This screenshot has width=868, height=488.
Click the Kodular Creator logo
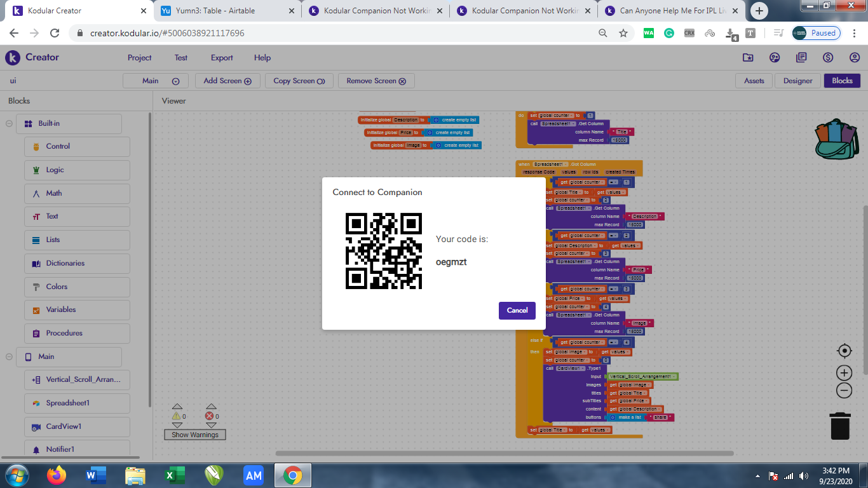(32, 57)
